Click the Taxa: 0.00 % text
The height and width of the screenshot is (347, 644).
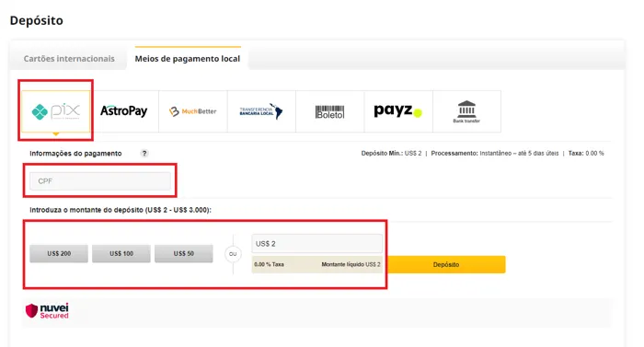[586, 154]
